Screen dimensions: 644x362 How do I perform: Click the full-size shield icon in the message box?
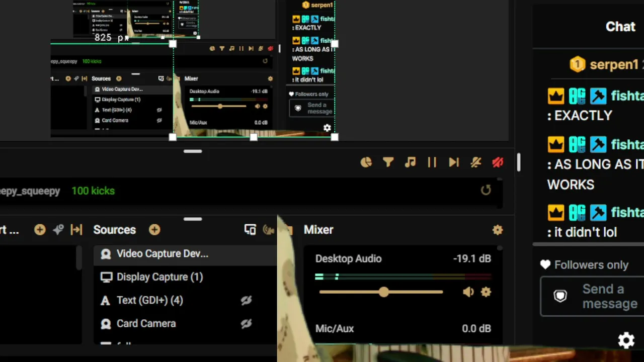coord(560,296)
